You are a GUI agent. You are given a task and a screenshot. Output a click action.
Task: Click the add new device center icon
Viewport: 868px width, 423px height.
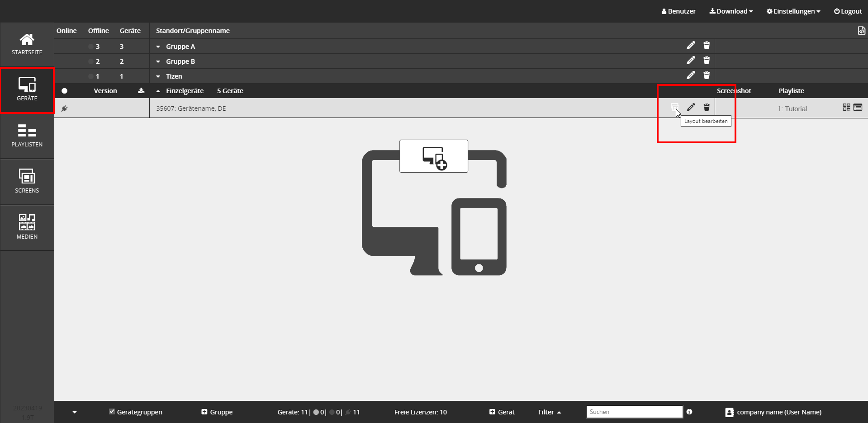[433, 156]
